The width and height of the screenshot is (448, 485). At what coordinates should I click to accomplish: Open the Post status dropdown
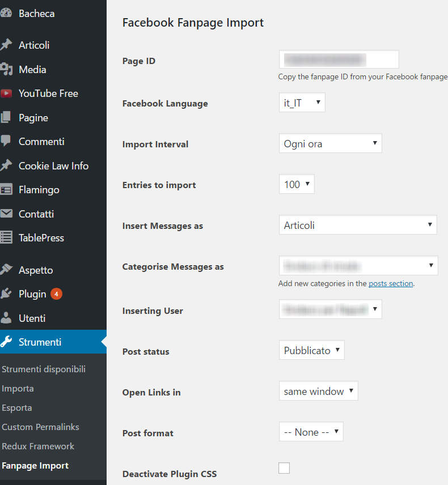pyautogui.click(x=311, y=350)
